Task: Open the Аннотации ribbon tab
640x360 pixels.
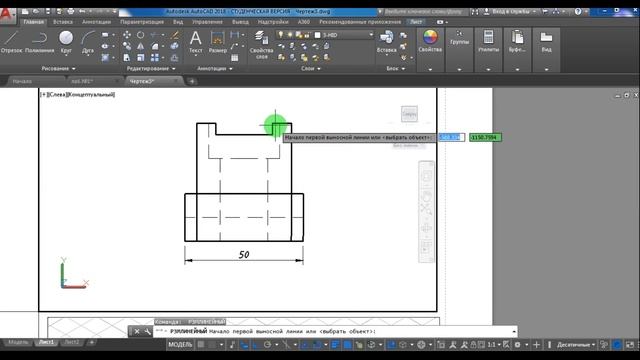Action: click(96, 22)
